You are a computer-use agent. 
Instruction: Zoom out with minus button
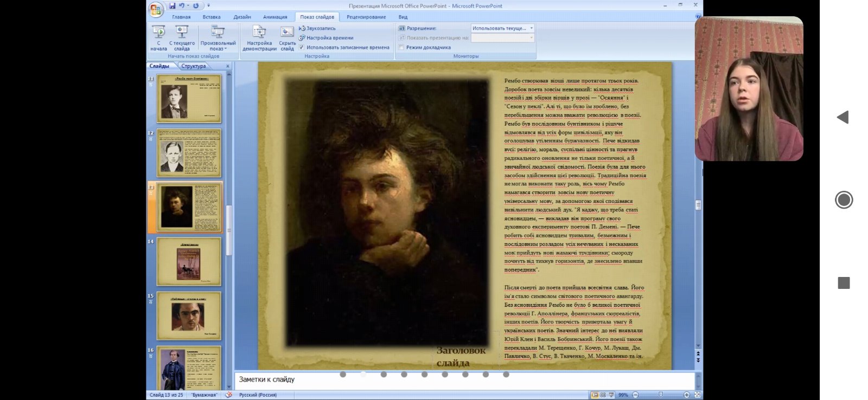click(635, 395)
